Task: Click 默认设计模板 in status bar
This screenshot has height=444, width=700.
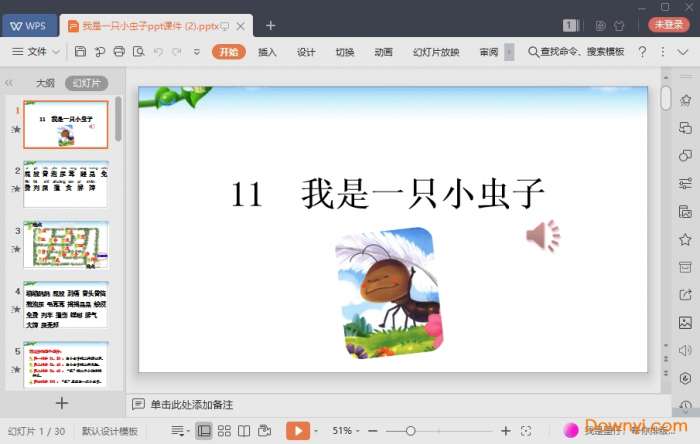Action: (110, 431)
